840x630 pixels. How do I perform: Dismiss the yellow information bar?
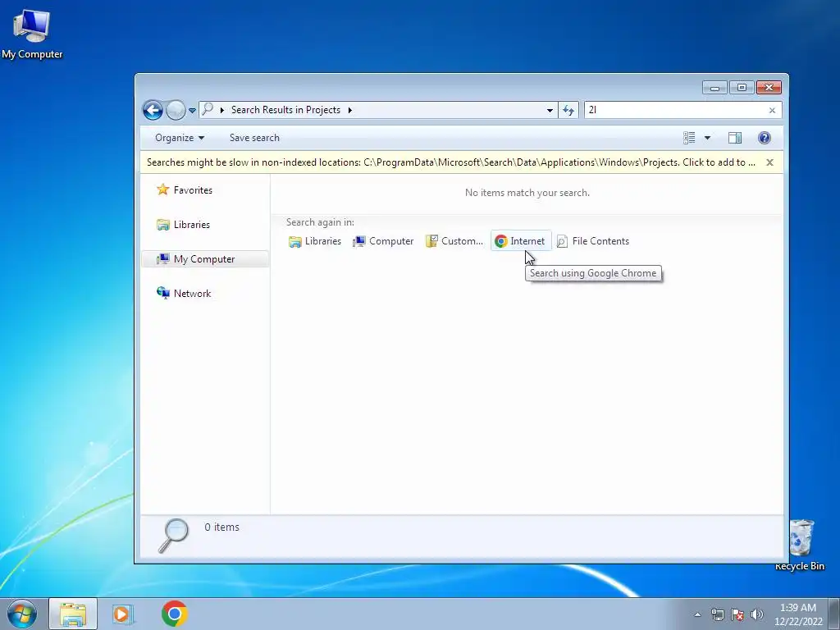(769, 162)
